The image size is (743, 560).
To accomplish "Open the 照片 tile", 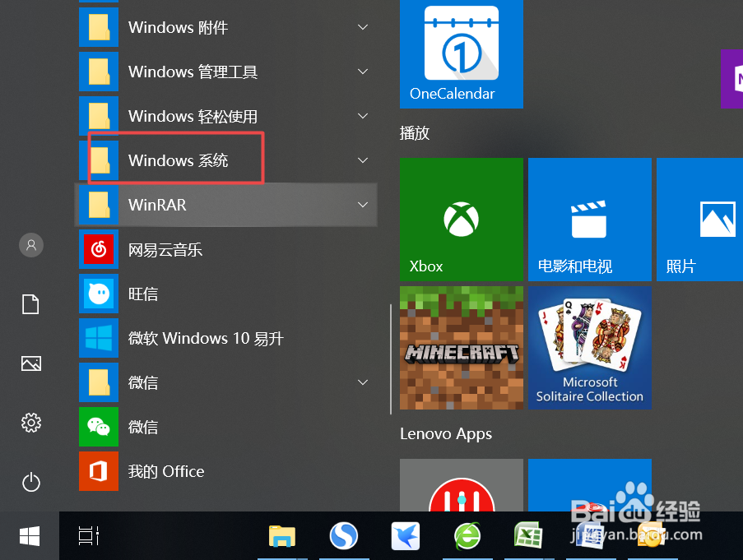I will point(700,220).
